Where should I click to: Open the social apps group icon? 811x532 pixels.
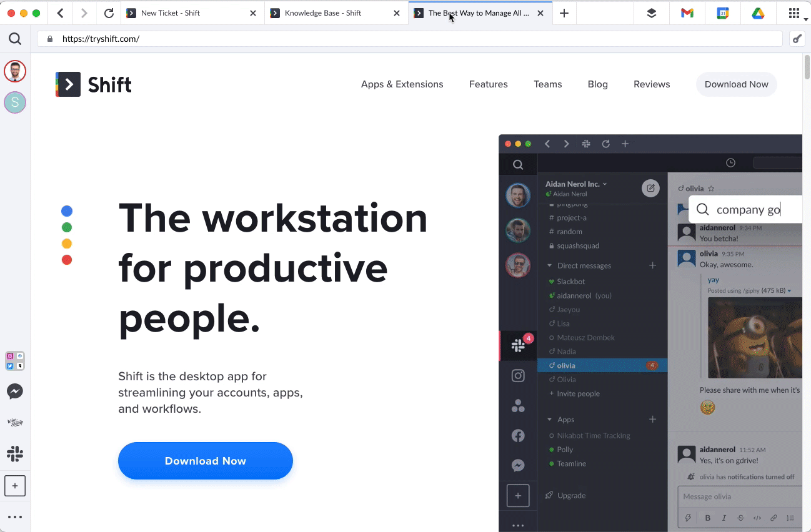click(x=15, y=361)
